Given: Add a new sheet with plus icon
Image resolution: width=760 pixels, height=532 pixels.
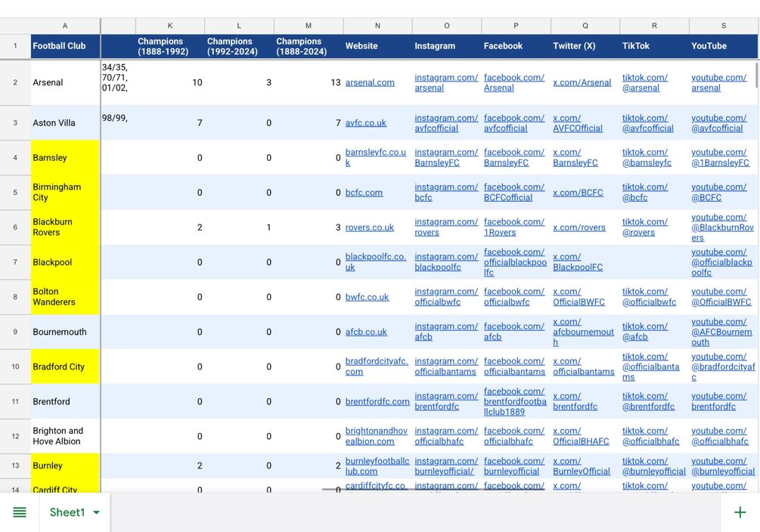Looking at the screenshot, I should [740, 512].
